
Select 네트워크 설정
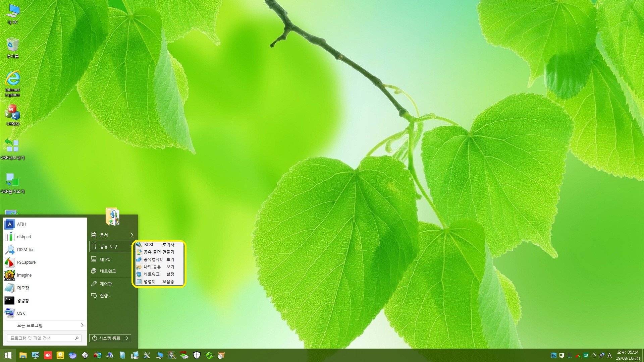tap(159, 274)
